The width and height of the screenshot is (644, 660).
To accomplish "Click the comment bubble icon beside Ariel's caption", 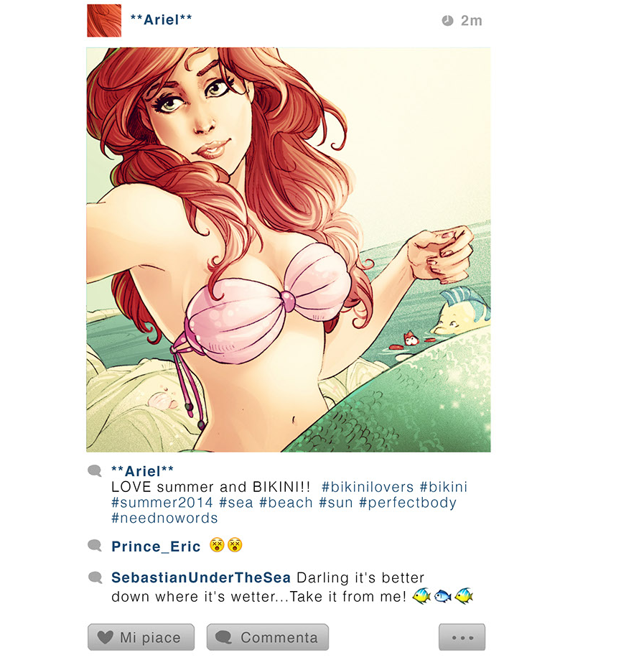I will tap(95, 470).
